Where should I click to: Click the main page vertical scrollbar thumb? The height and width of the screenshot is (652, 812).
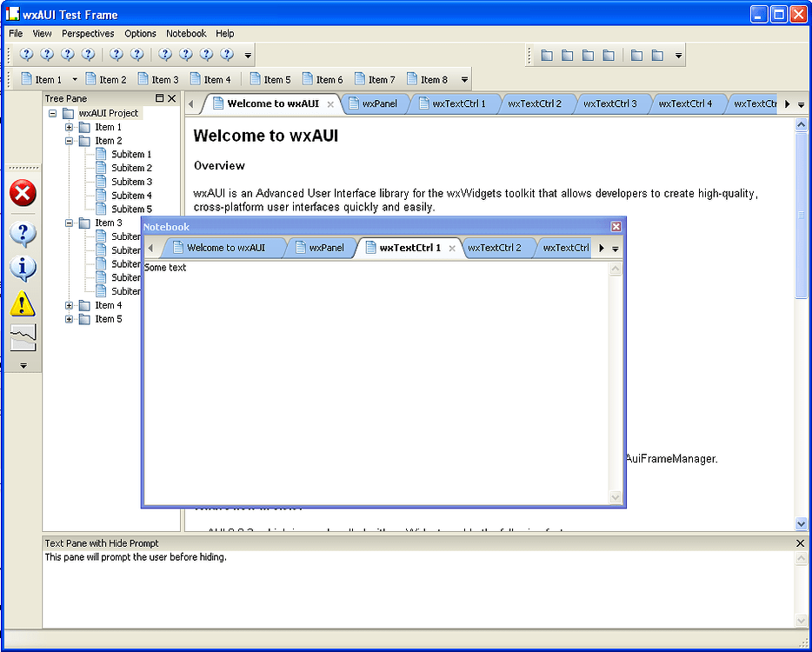pos(801,215)
